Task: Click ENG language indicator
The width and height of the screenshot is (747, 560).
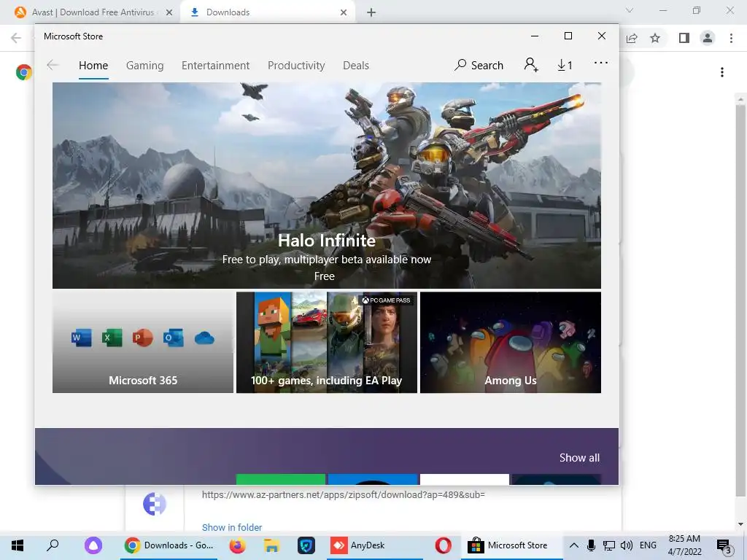Action: (x=648, y=545)
